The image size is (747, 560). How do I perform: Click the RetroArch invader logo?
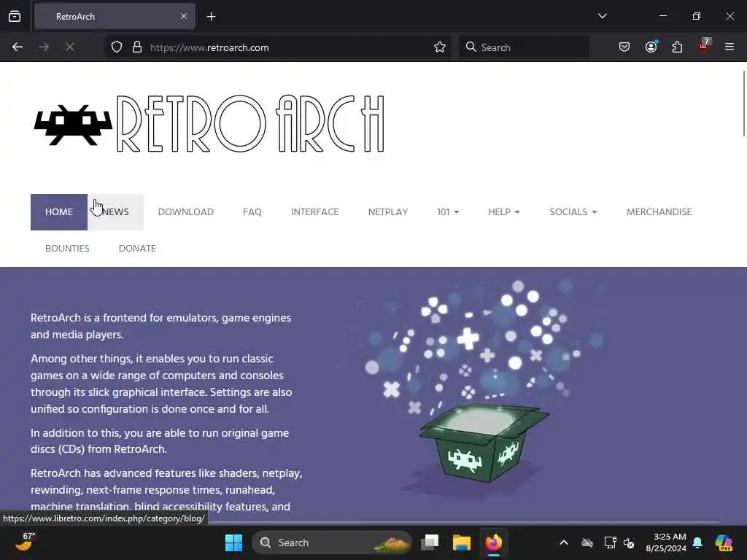tap(74, 125)
